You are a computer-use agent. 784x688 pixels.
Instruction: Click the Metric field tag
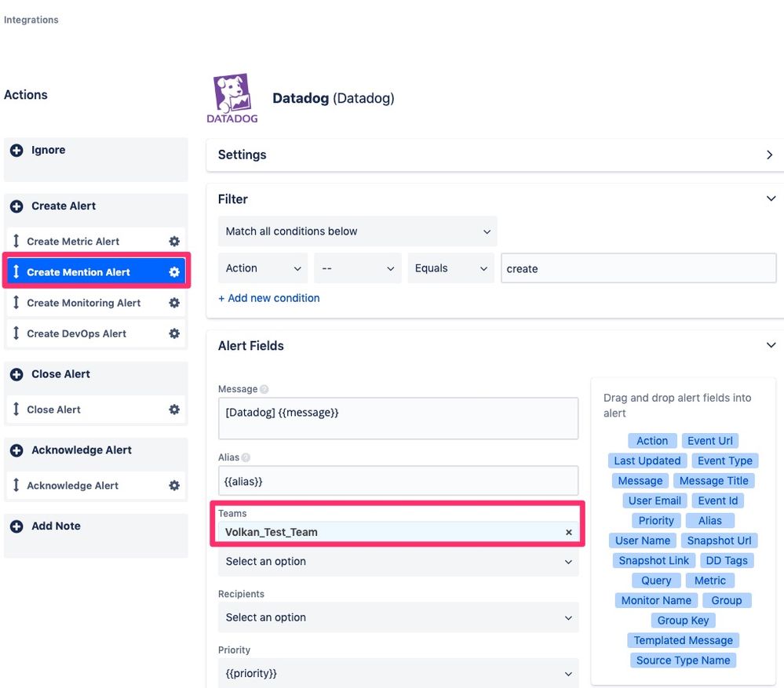pos(710,581)
